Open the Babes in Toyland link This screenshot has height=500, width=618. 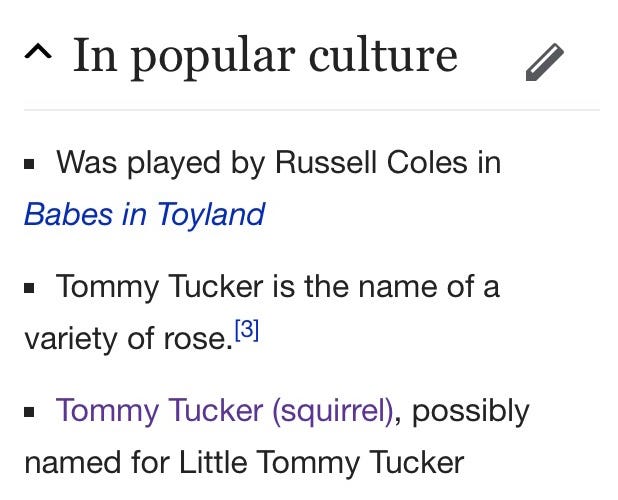point(145,214)
